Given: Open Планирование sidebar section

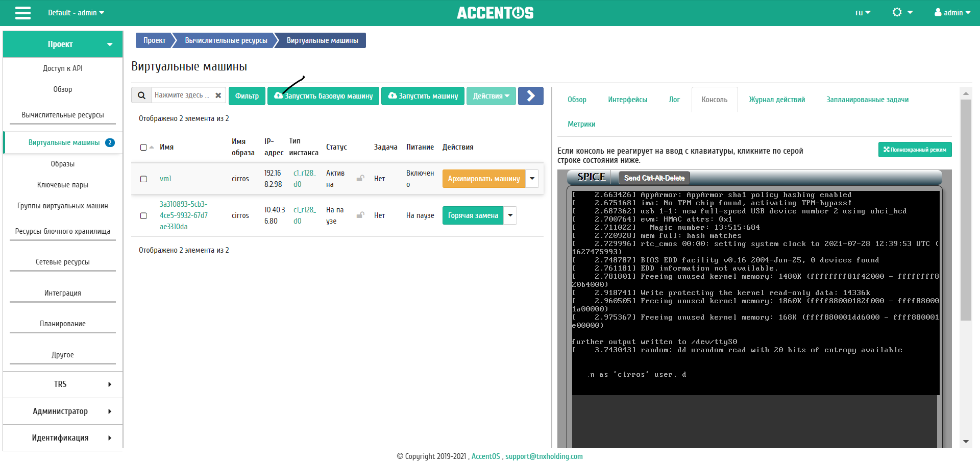Looking at the screenshot, I should (63, 324).
